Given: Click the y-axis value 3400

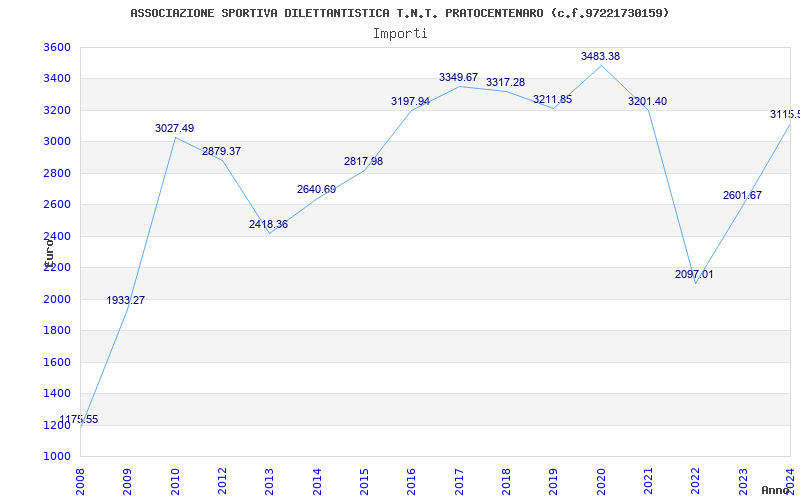Looking at the screenshot, I should [57, 79].
